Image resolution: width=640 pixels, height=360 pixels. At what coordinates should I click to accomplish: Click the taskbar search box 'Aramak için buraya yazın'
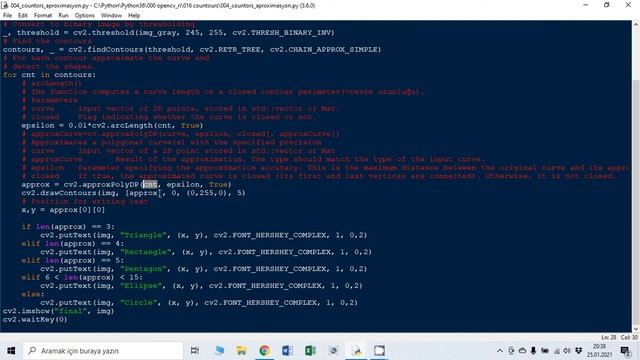(103, 351)
